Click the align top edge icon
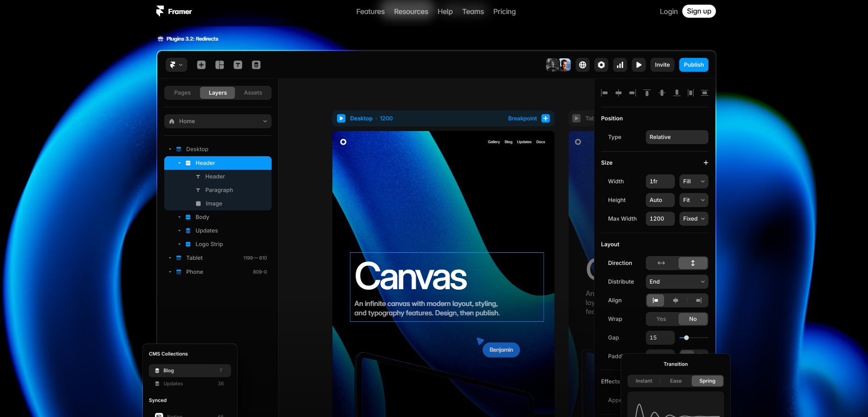 tap(647, 93)
